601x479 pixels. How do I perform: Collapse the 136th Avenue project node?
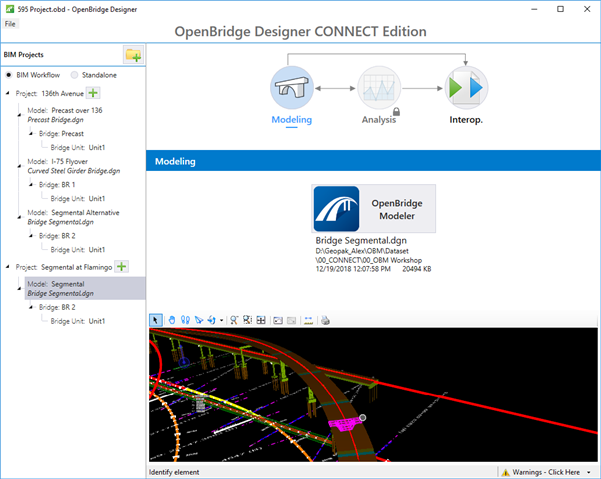point(7,93)
